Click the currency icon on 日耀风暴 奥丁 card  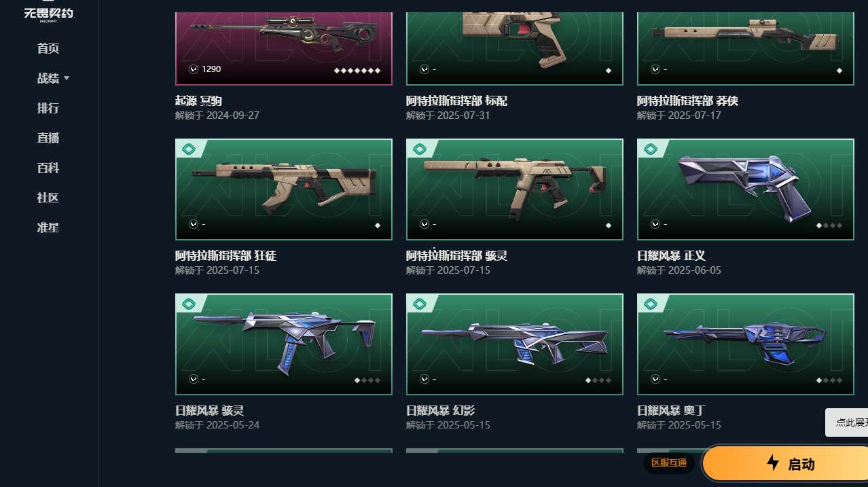click(x=655, y=379)
